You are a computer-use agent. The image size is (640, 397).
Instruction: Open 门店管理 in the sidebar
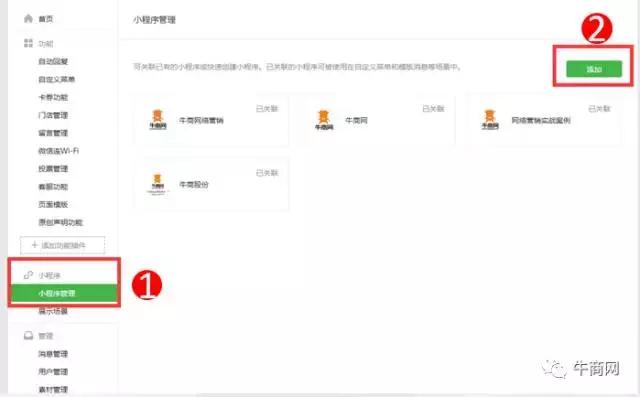pos(53,115)
